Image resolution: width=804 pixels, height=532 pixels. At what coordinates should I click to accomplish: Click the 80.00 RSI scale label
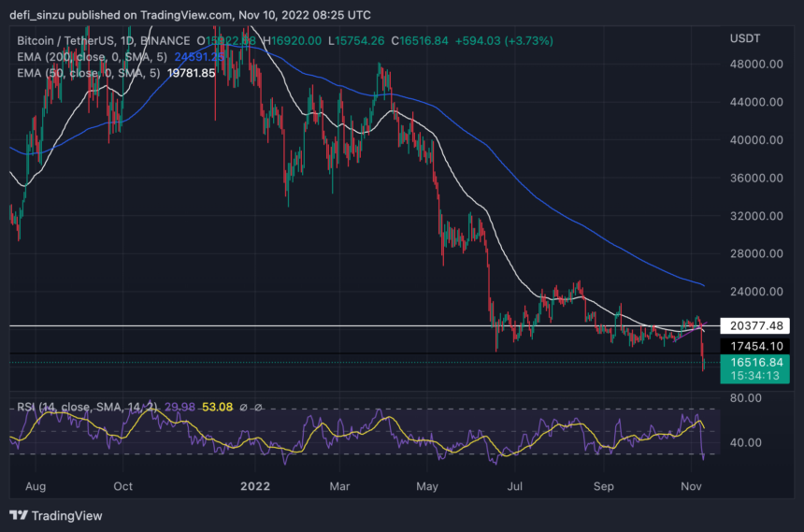point(746,398)
